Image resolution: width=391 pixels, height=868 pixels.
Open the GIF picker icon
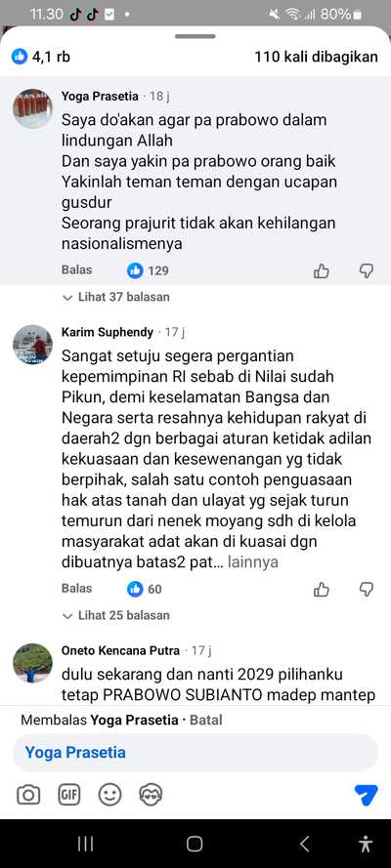tap(69, 796)
